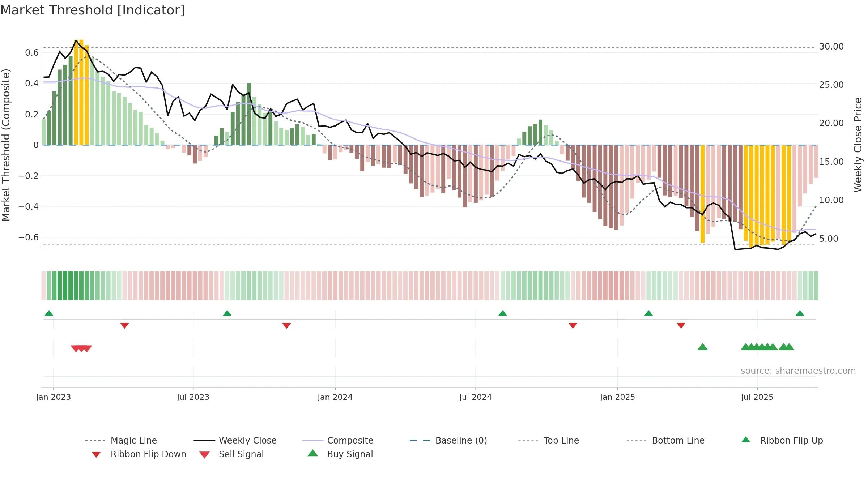This screenshot has width=868, height=488.
Task: Click the 25.00 price tick on the right axis
Action: [x=831, y=85]
